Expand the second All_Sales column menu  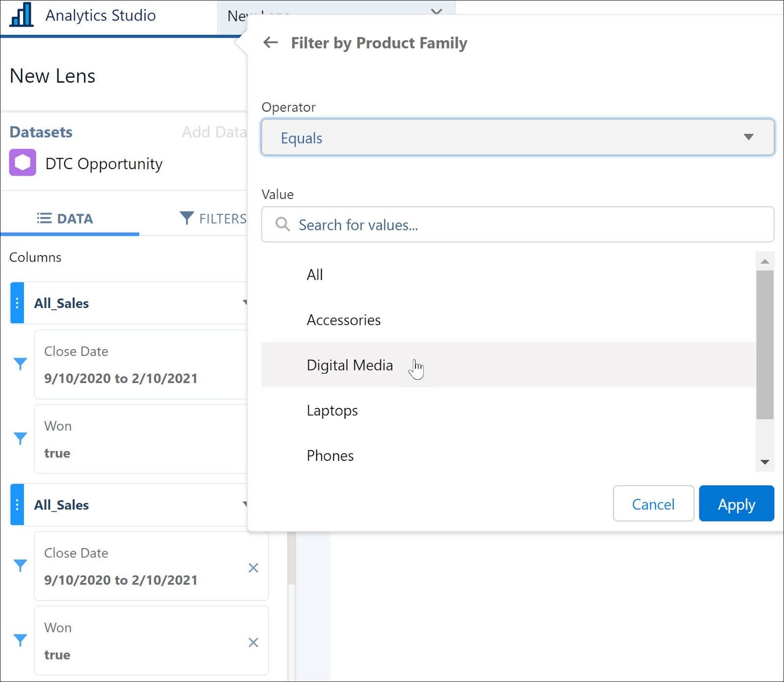(x=245, y=504)
